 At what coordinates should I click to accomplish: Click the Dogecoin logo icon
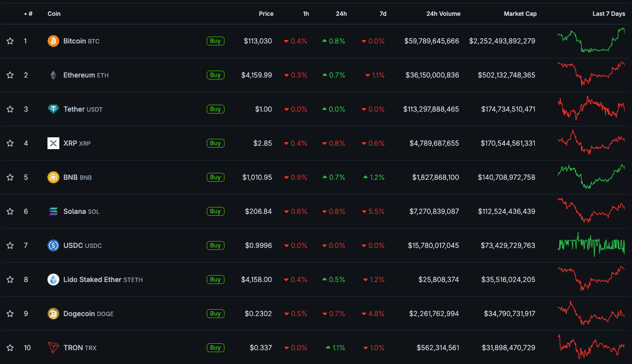53,314
